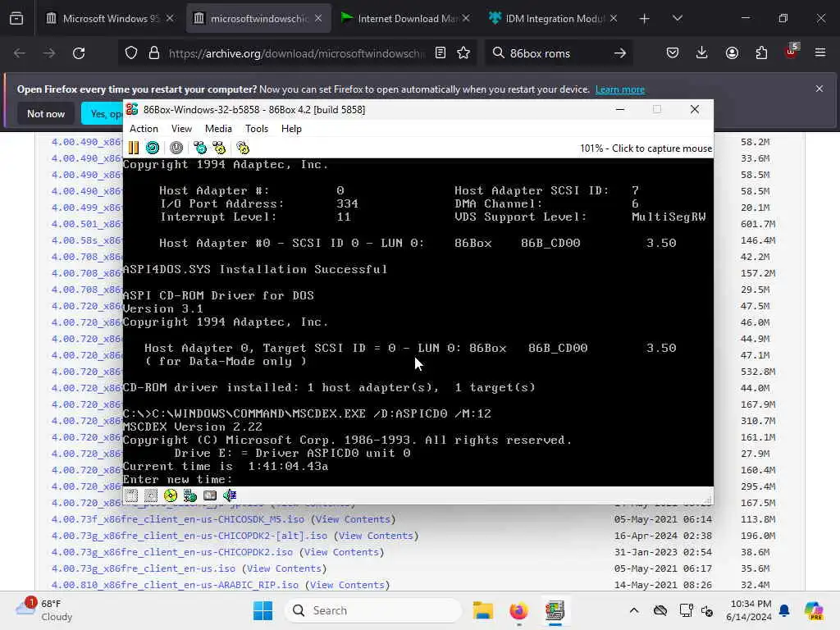Open Firefox application hamburger menu
The image size is (840, 630).
coord(820,53)
